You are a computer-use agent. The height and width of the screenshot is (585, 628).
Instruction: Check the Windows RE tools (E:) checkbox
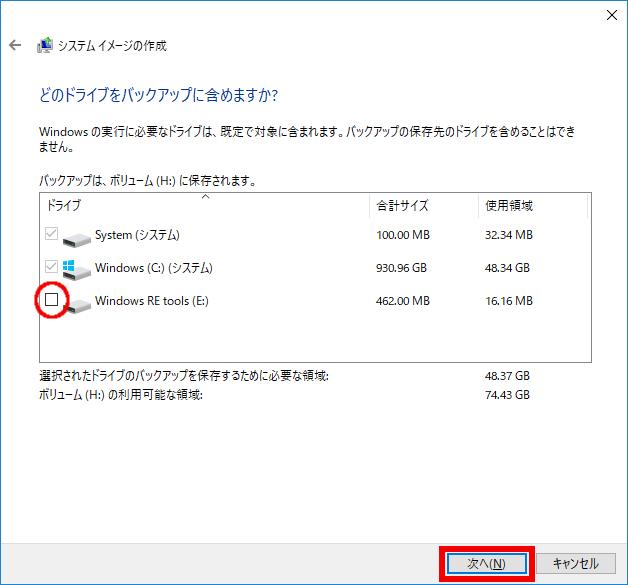click(52, 300)
